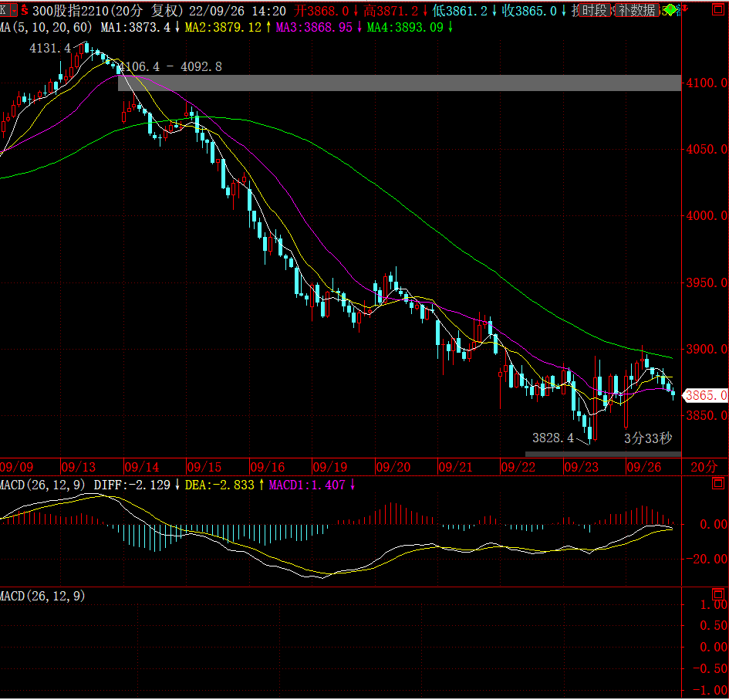Select the gray 4106.4 - 4092.8 price band
Viewport: 729px width, 700px height.
(x=400, y=83)
